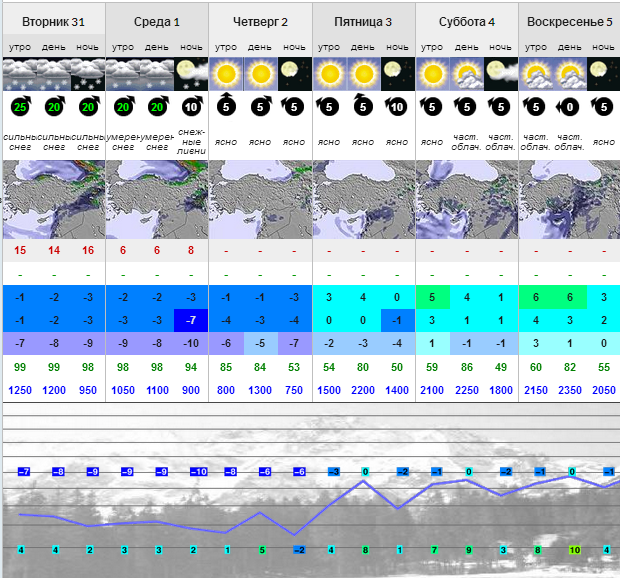This screenshot has height=578, width=620.
Task: Click Saturday day partly cloudy sun icon
Action: pos(467,74)
